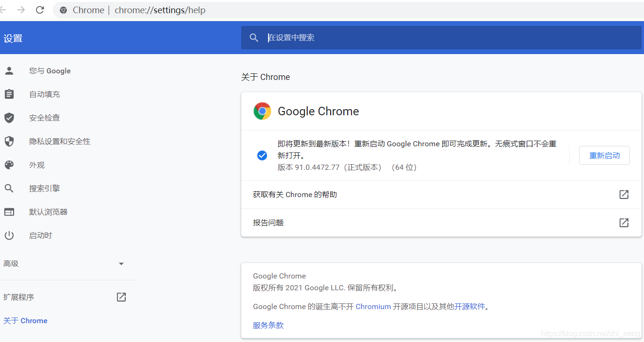Viewport: 644px width, 342px height.
Task: Open the 自动填充 settings section
Action: (x=44, y=95)
